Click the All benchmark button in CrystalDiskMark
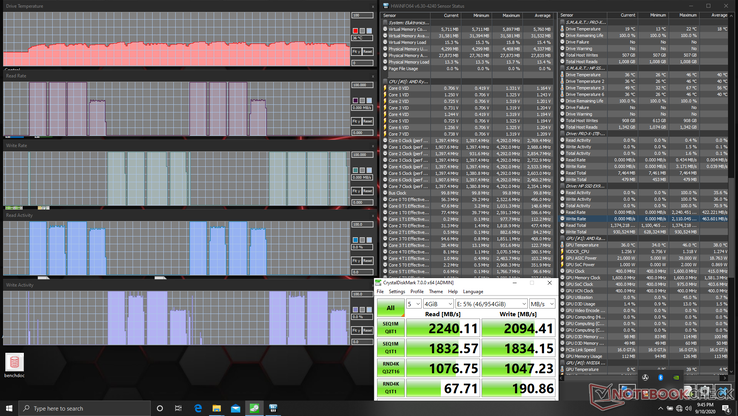Viewport: 738px width, 416px height. click(390, 308)
